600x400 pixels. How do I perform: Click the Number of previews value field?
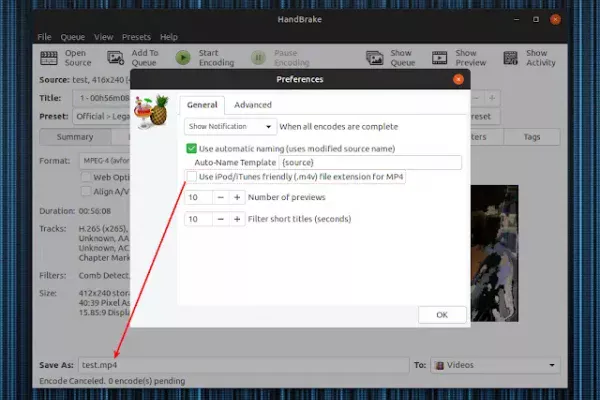tap(198, 197)
